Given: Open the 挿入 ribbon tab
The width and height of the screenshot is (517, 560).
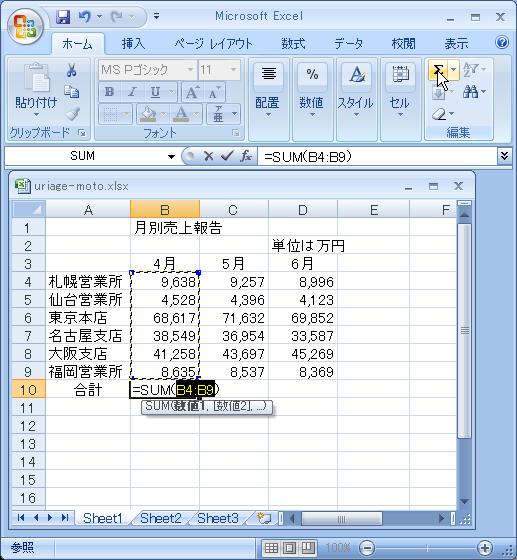Looking at the screenshot, I should coord(133,44).
